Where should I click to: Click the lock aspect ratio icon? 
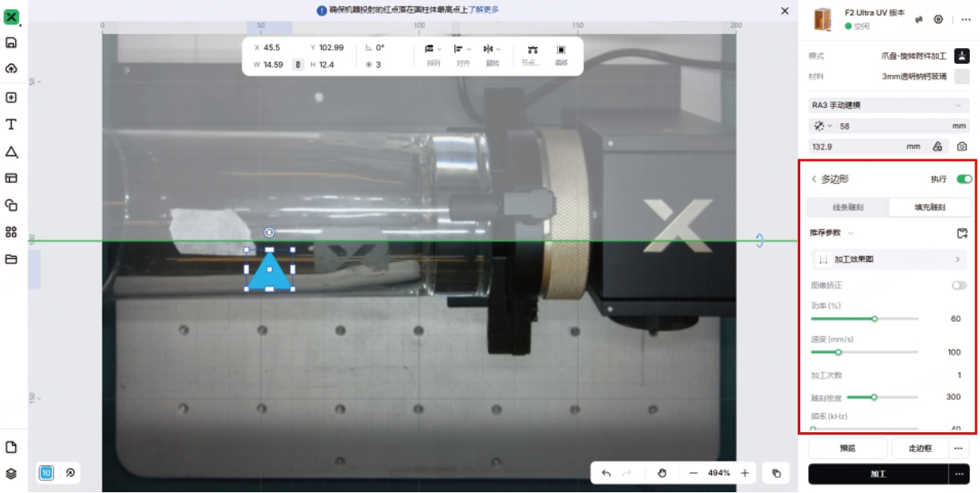(x=298, y=65)
